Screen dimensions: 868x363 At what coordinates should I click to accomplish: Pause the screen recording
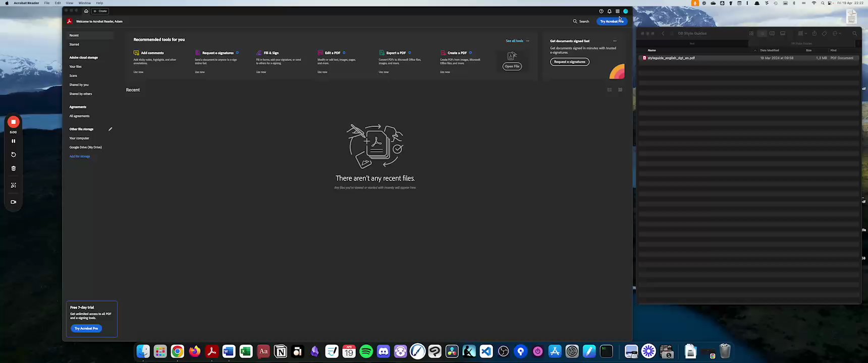[14, 141]
